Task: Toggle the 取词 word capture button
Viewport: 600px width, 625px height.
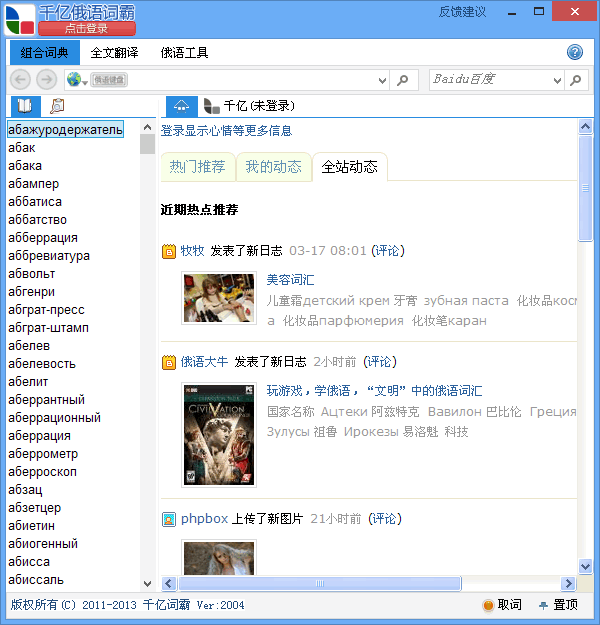Action: 502,605
